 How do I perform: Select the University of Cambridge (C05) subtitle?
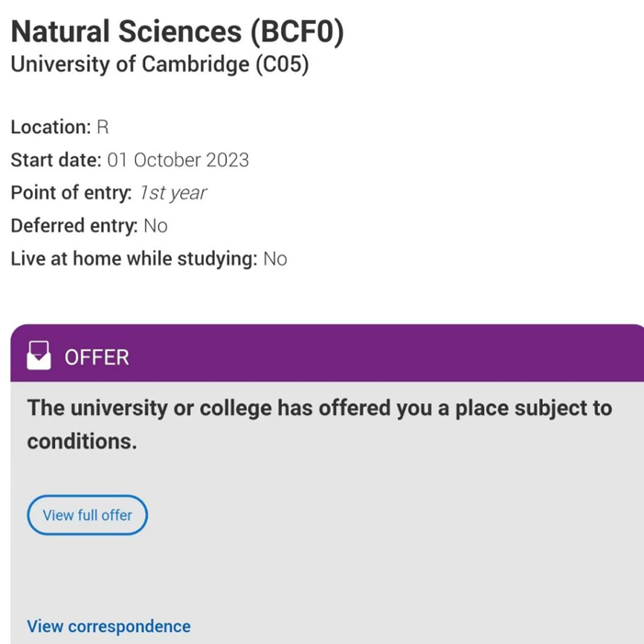(165, 66)
